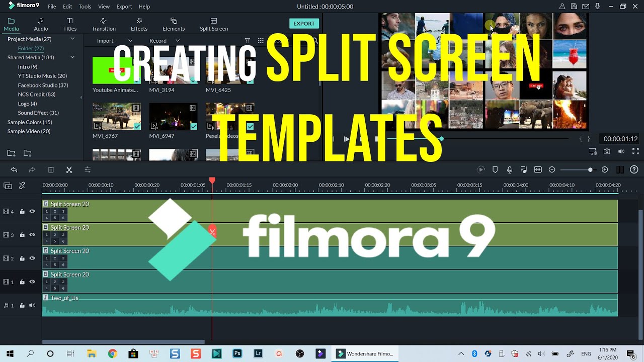This screenshot has width=644, height=362.
Task: Hide track 3 with its eye icon
Action: [32, 235]
